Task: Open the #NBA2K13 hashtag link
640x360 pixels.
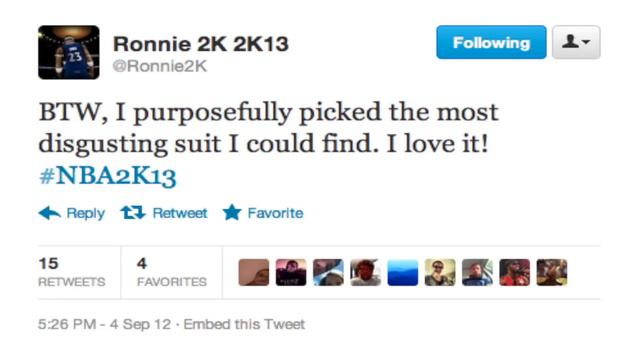Action: click(108, 176)
